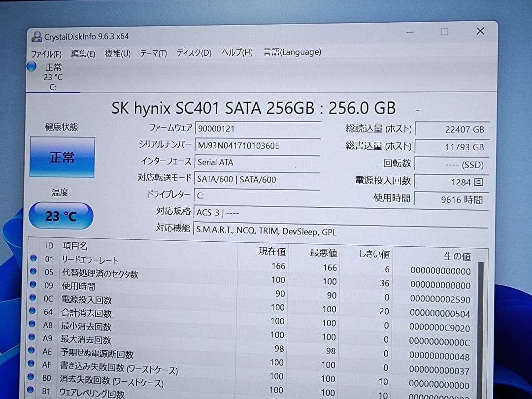Screen dimensions: 532x399
Task: Click status dot for AF 書き込み失敗回数
Action: [31, 364]
